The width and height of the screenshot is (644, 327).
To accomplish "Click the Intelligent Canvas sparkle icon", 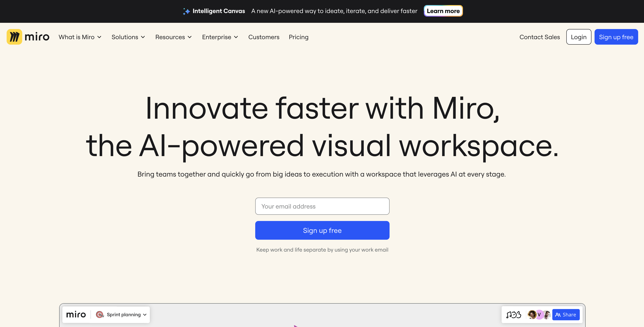I will tap(186, 11).
